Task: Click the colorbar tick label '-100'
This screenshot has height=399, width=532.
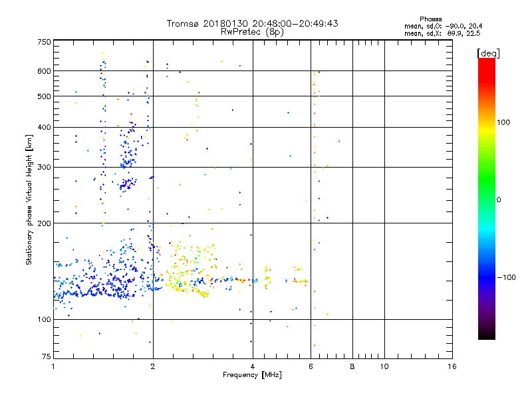Action: tap(506, 277)
